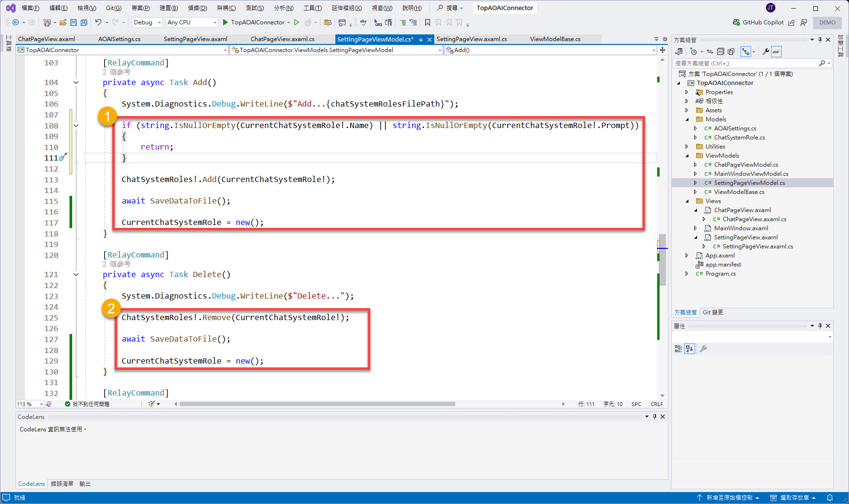
Task: Open the Git(G) menu
Action: pos(114,8)
